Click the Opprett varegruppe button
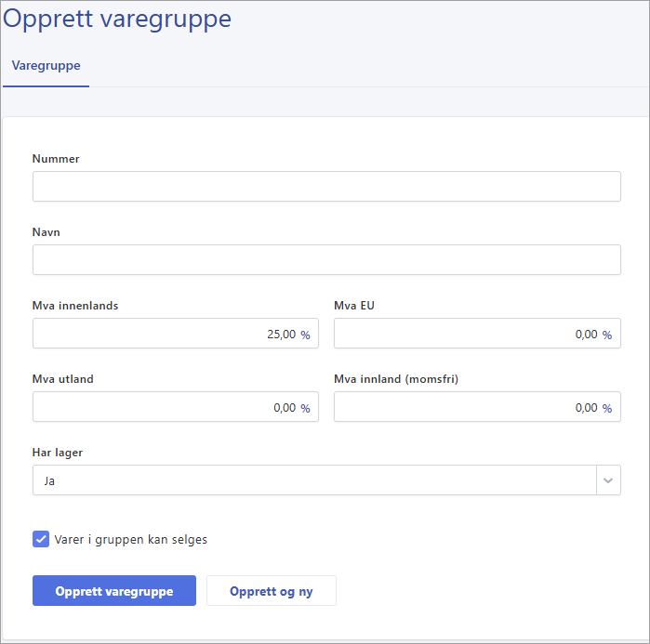This screenshot has width=650, height=644. pos(114,591)
